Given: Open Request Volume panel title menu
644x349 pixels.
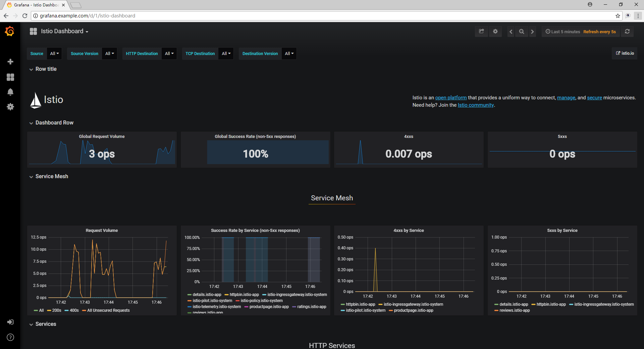Looking at the screenshot, I should 102,231.
